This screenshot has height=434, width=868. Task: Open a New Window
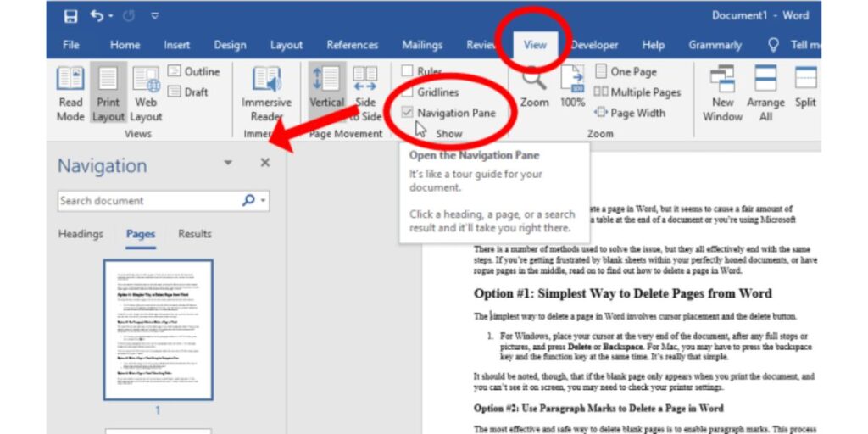point(722,94)
